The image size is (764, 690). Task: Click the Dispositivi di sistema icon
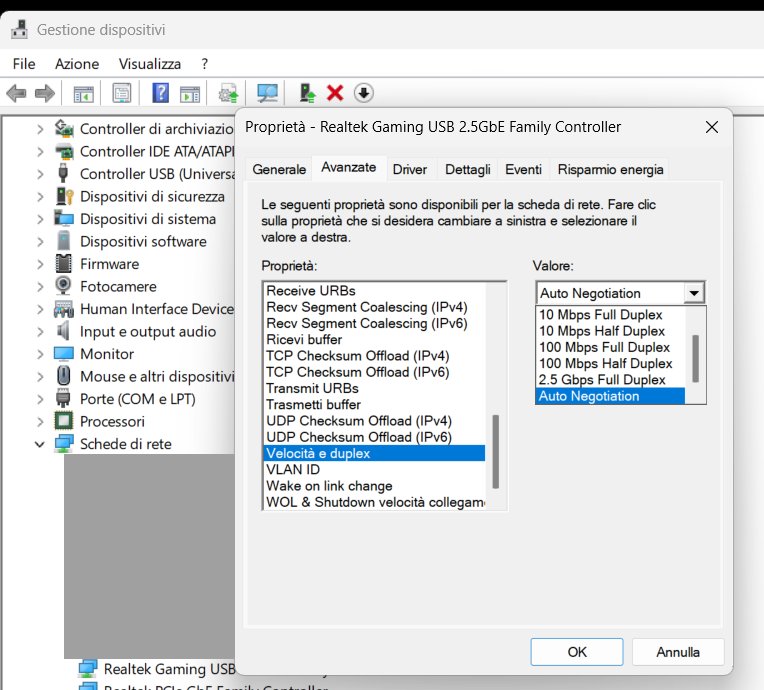pos(64,218)
